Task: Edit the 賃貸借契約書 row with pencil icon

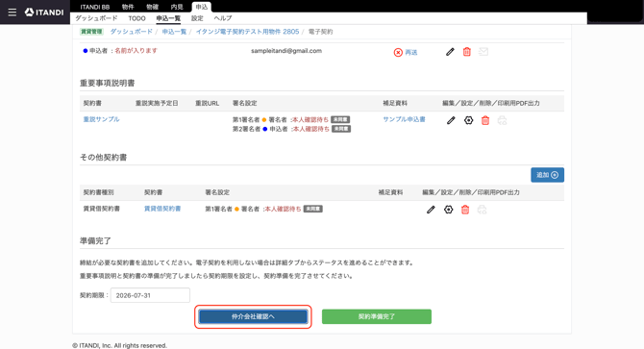Action: 431,210
